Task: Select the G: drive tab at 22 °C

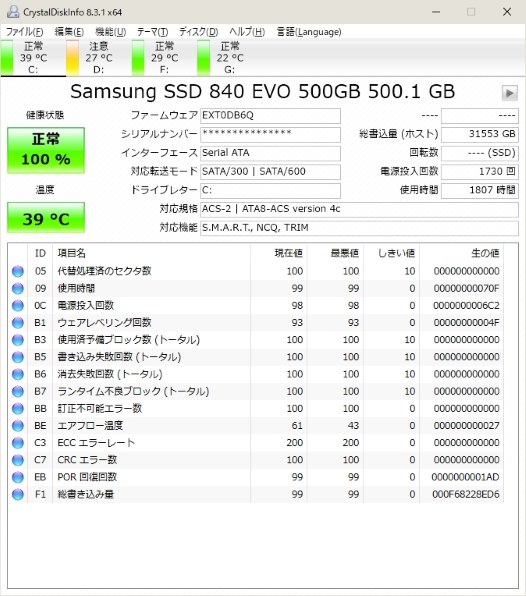Action: 230,58
